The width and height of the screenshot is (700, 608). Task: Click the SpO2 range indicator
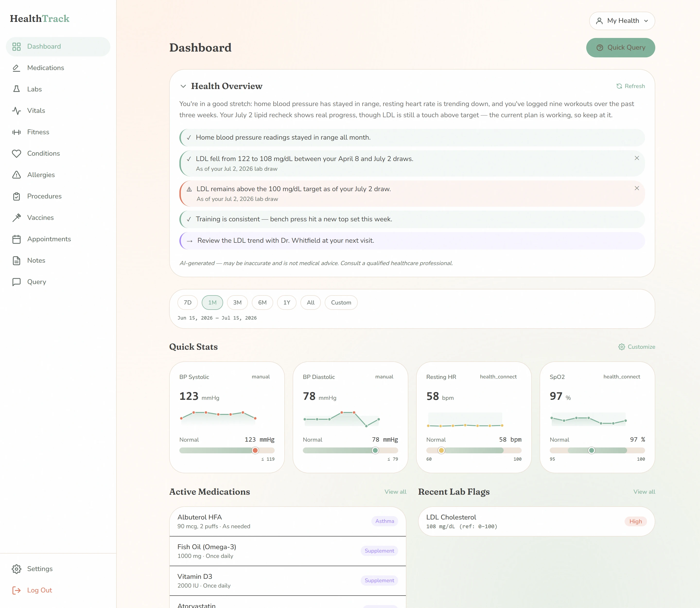597,451
